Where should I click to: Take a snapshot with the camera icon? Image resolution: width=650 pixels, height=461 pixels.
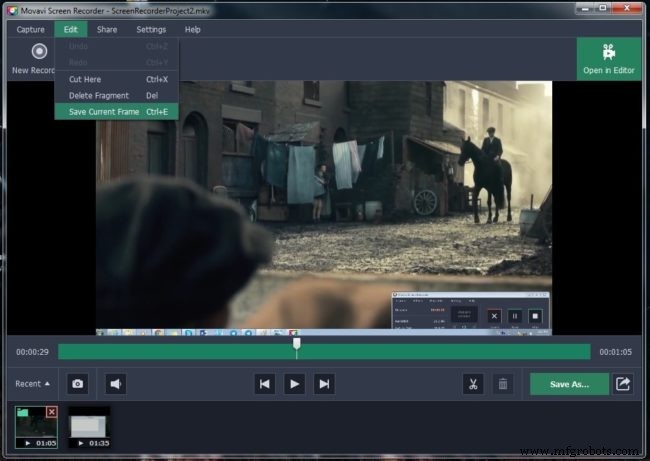[78, 384]
